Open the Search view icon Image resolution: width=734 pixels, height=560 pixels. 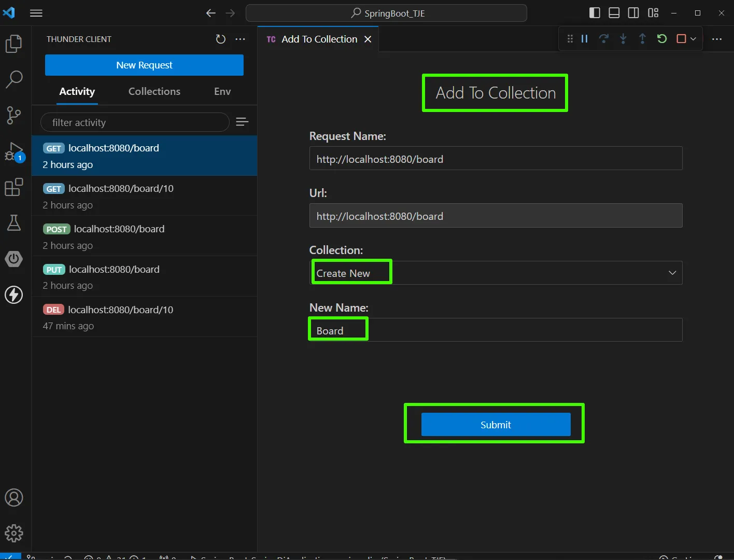pos(14,79)
